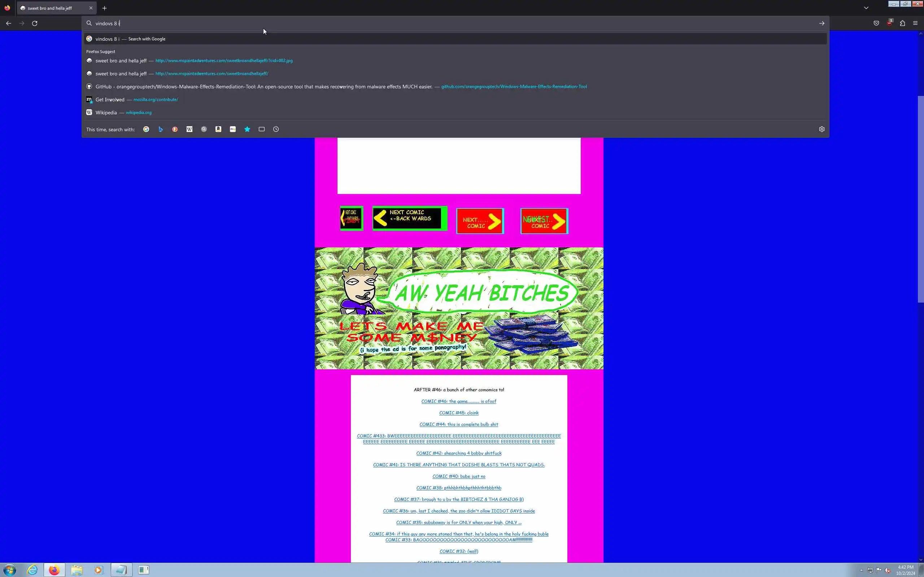Search with Wikipedia icon in search bar

click(189, 129)
